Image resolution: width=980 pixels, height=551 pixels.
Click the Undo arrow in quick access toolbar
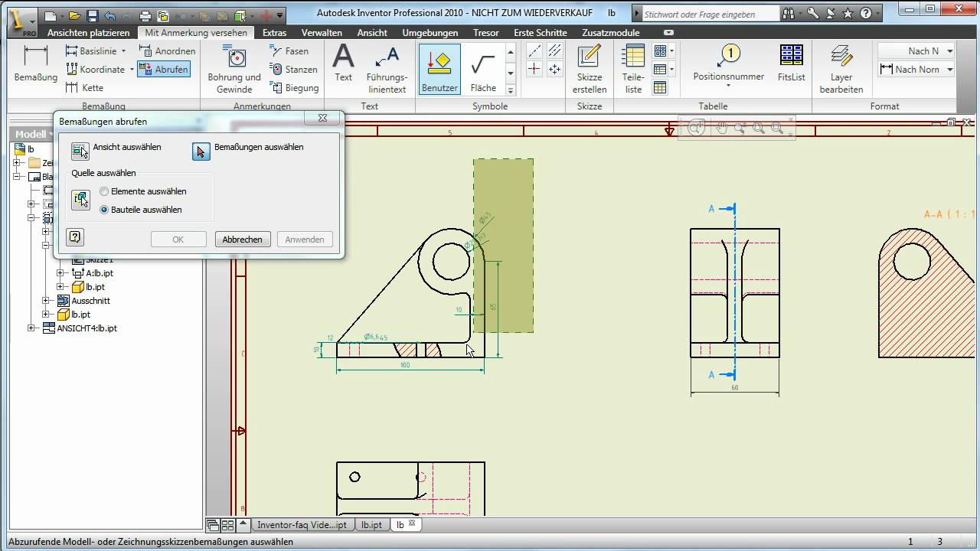[109, 15]
